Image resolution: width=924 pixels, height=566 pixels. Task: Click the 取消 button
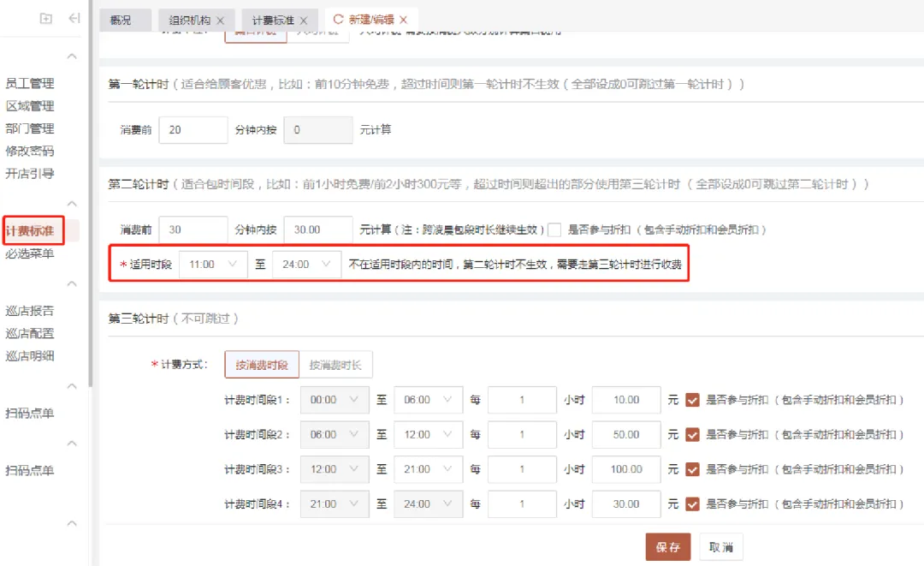point(720,547)
